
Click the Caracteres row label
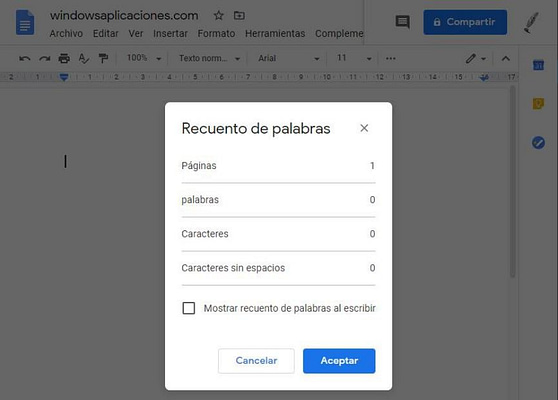(205, 234)
